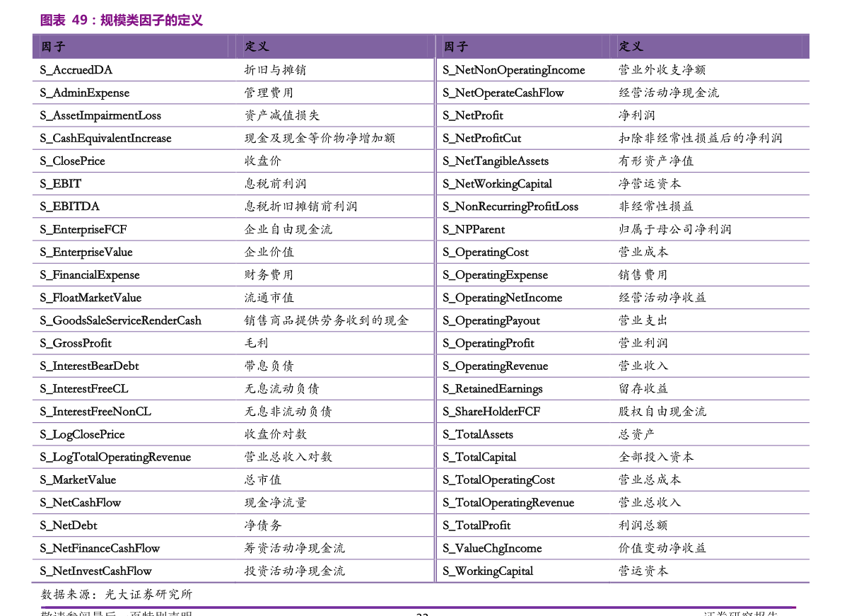Click the second-to-last row, left half

click(232, 548)
